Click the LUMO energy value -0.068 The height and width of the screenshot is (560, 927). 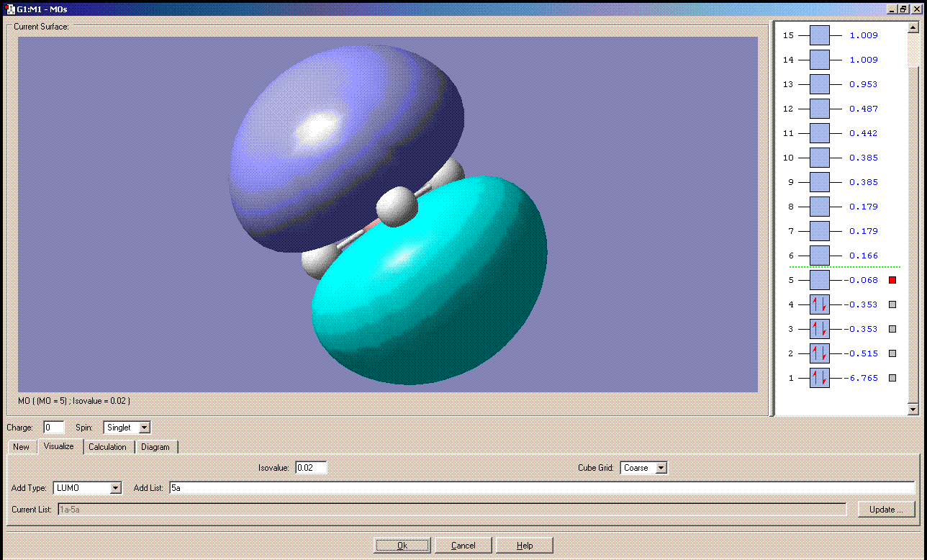[x=862, y=280]
